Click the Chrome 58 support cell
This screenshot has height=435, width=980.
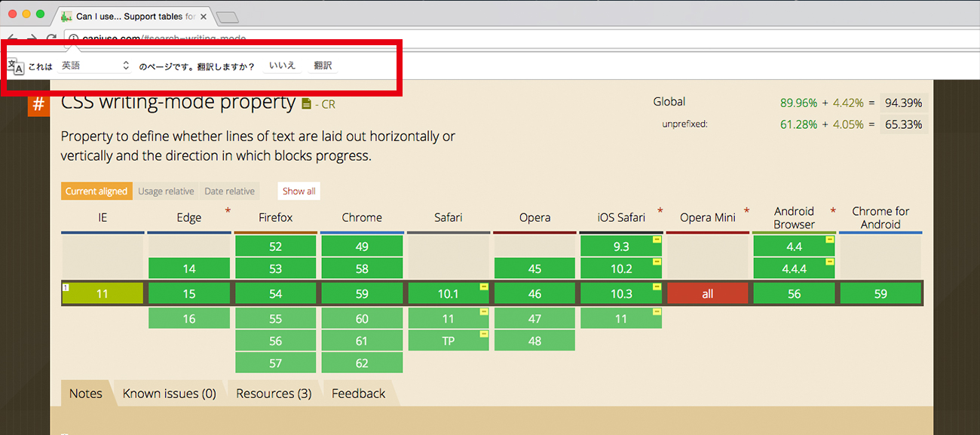362,269
